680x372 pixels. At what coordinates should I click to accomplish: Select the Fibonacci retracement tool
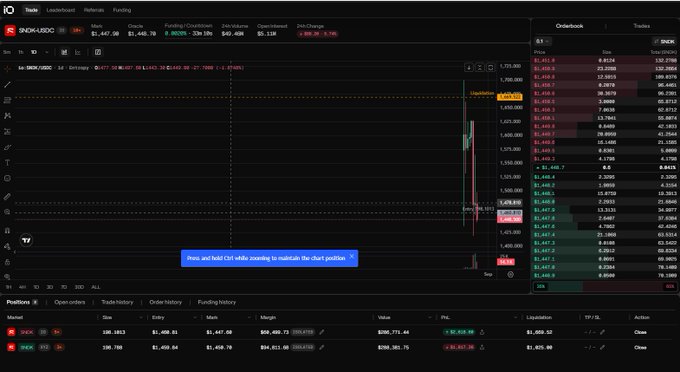click(x=7, y=100)
